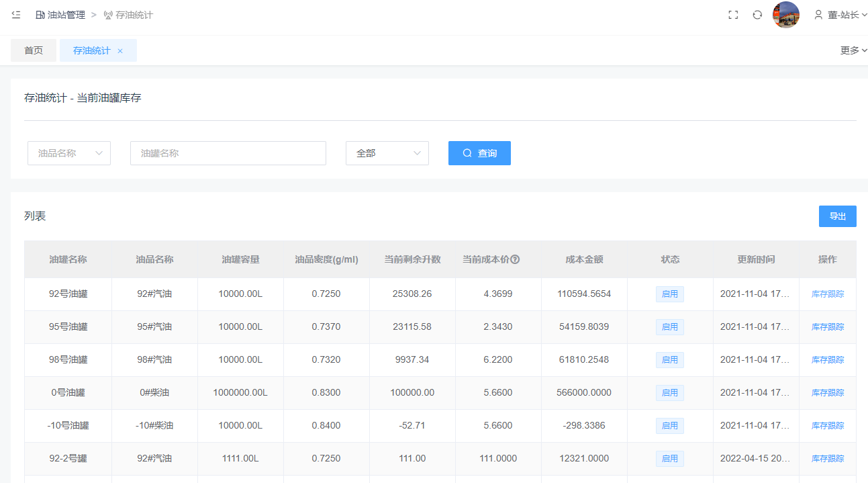Open 库存跟踪 for 0号油罐
Image resolution: width=868 pixels, height=483 pixels.
(x=828, y=393)
